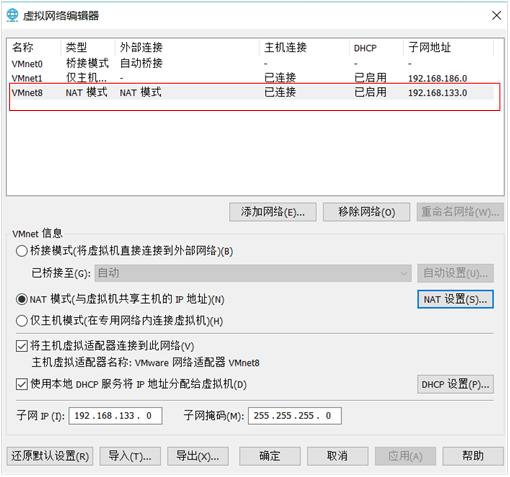Select the NAT 模式 radio button
This screenshot has height=477, width=510.
22,299
